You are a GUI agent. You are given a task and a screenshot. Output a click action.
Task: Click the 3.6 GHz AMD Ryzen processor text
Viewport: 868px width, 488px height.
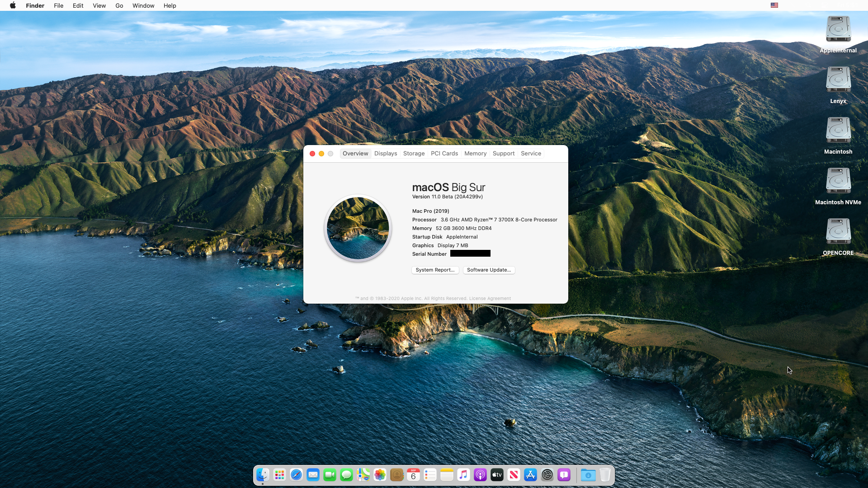499,220
